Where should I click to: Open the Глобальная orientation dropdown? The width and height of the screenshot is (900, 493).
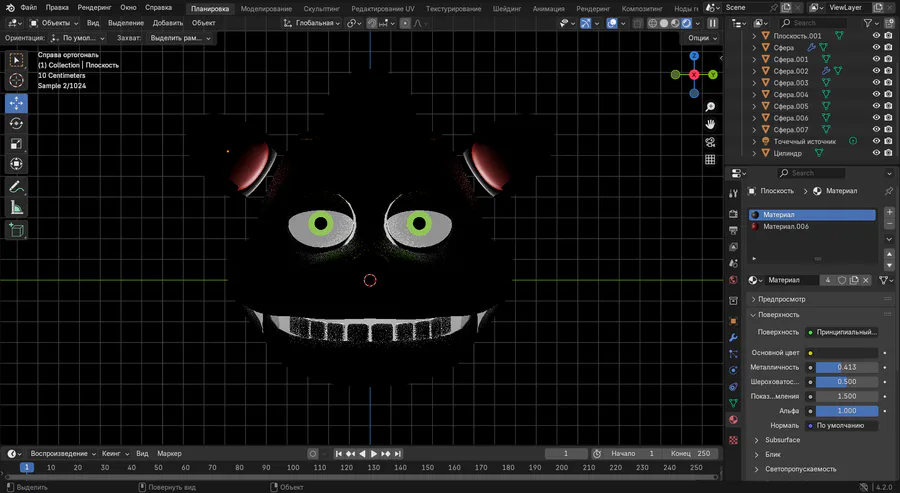(312, 23)
